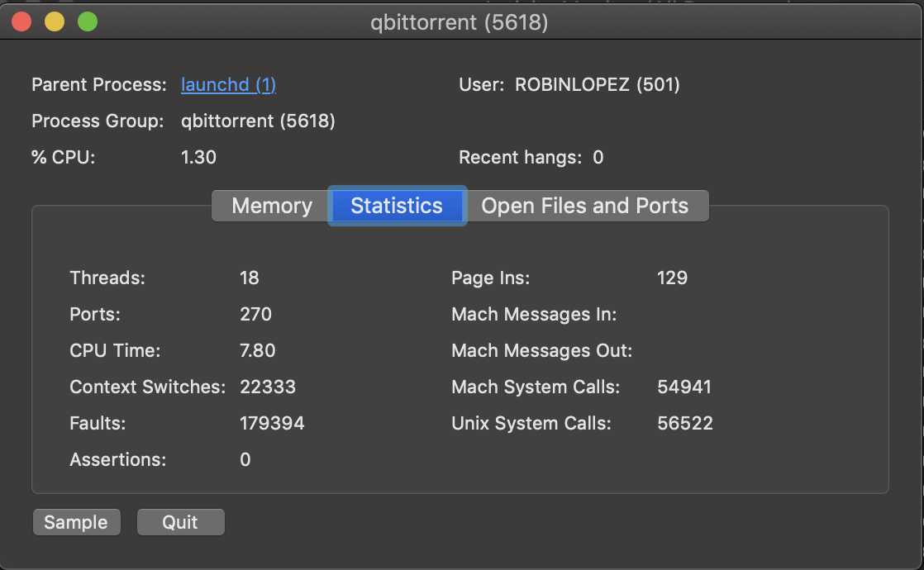Click the Faults value 179394
This screenshot has width=924, height=570.
(272, 424)
